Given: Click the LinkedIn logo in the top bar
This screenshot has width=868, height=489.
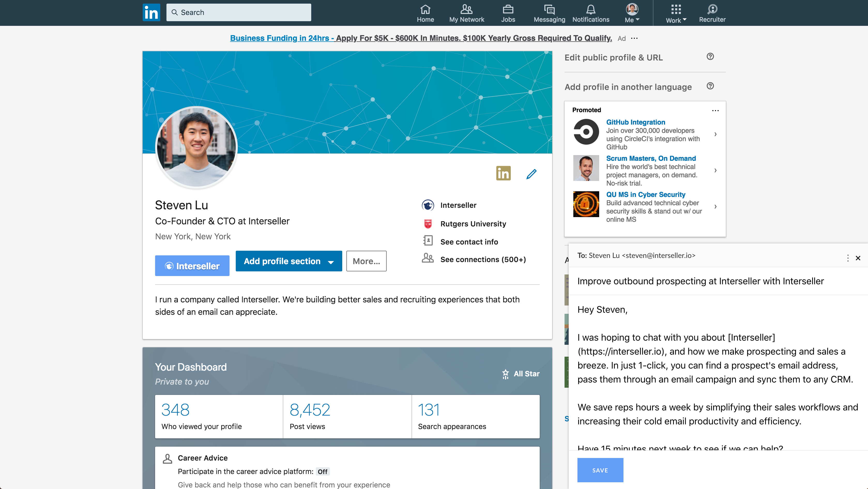Looking at the screenshot, I should tap(151, 12).
